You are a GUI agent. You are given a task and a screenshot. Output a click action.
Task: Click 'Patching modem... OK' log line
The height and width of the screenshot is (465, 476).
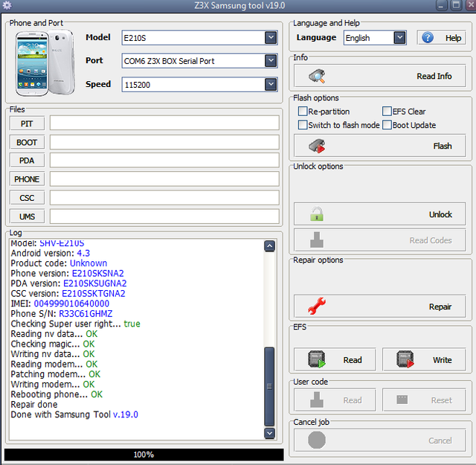tap(56, 374)
